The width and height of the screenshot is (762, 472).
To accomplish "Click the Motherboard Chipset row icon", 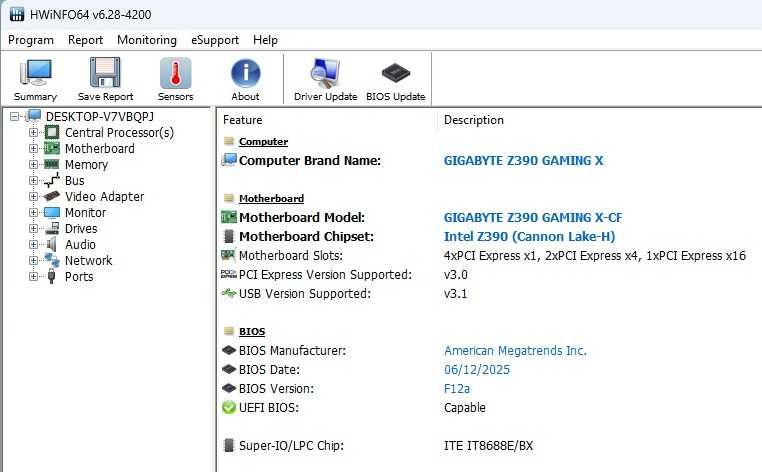I will 228,236.
